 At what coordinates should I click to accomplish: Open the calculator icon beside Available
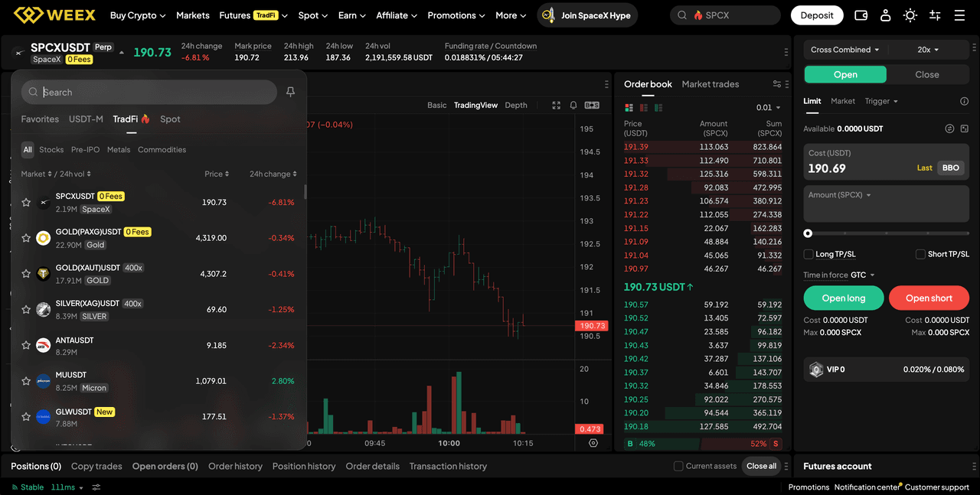click(x=964, y=129)
